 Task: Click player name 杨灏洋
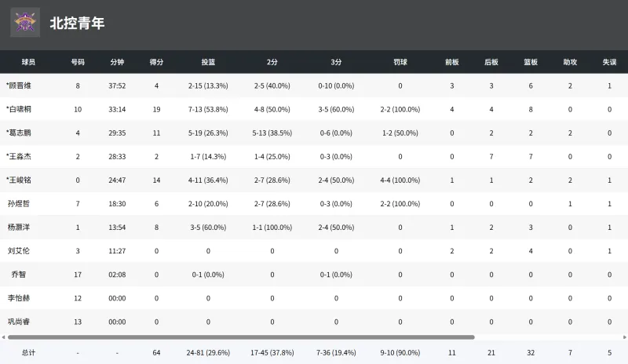tap(19, 227)
